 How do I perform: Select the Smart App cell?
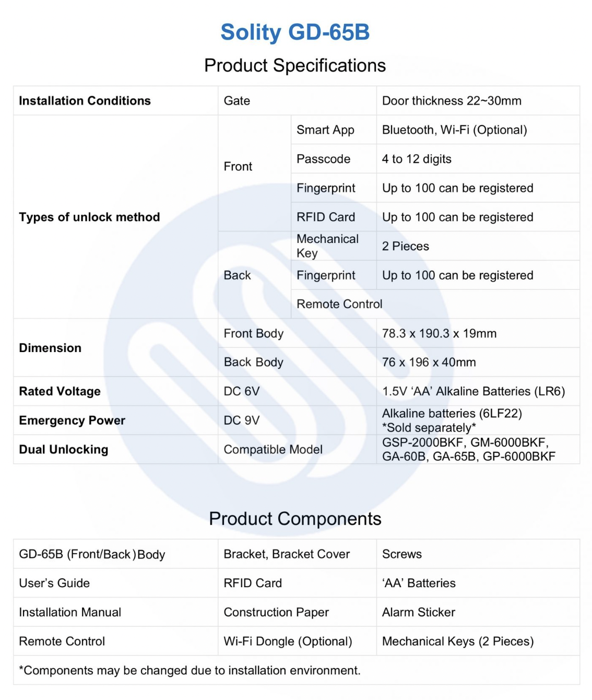point(325,130)
